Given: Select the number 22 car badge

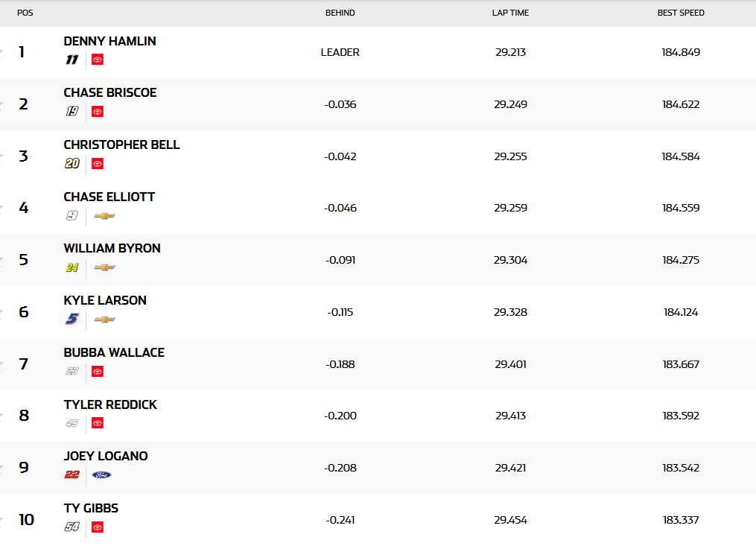Looking at the screenshot, I should tap(72, 475).
